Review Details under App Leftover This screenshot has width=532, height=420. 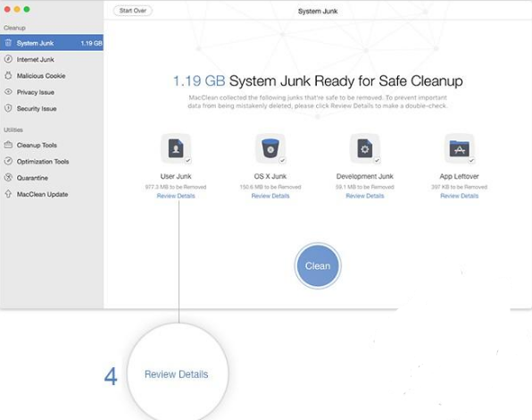coord(460,196)
